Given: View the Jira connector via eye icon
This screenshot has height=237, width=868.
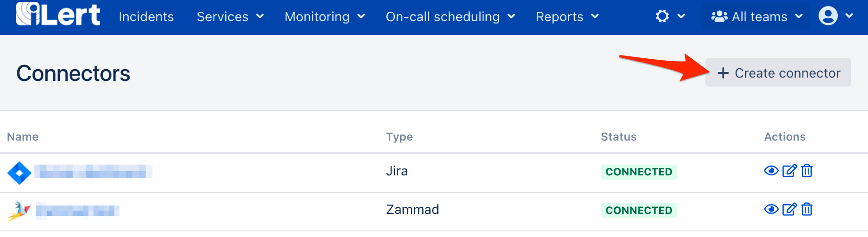Looking at the screenshot, I should coord(771,171).
